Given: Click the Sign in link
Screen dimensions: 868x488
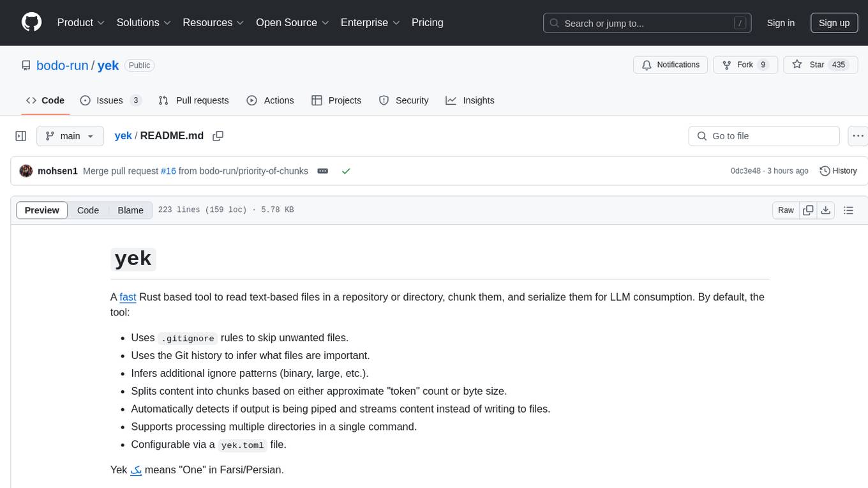Looking at the screenshot, I should tap(781, 23).
